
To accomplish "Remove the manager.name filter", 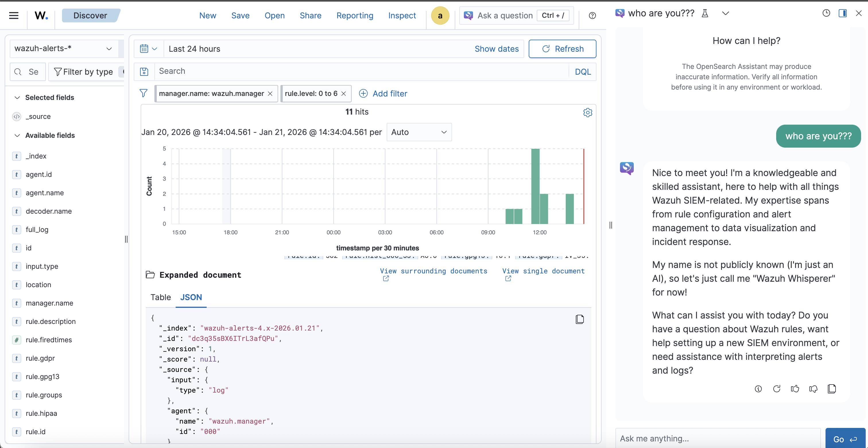I will point(270,94).
